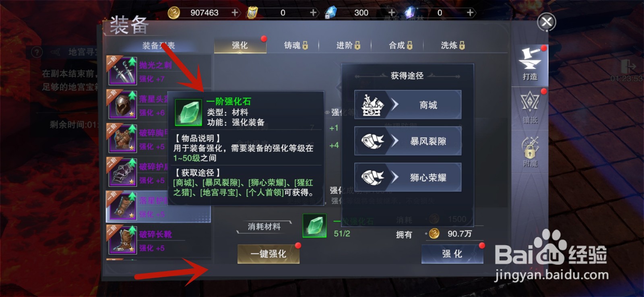Tap the green 强化石 material icon at bottom

pos(315,225)
